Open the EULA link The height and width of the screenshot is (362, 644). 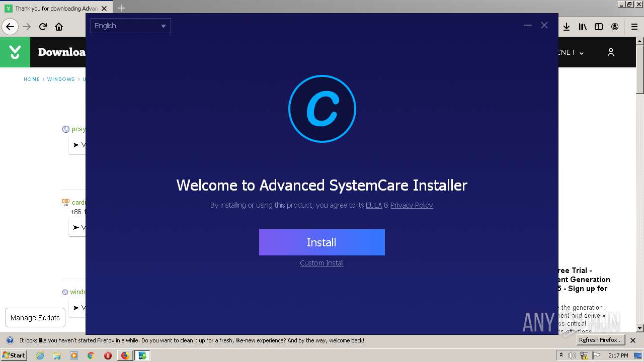(374, 205)
